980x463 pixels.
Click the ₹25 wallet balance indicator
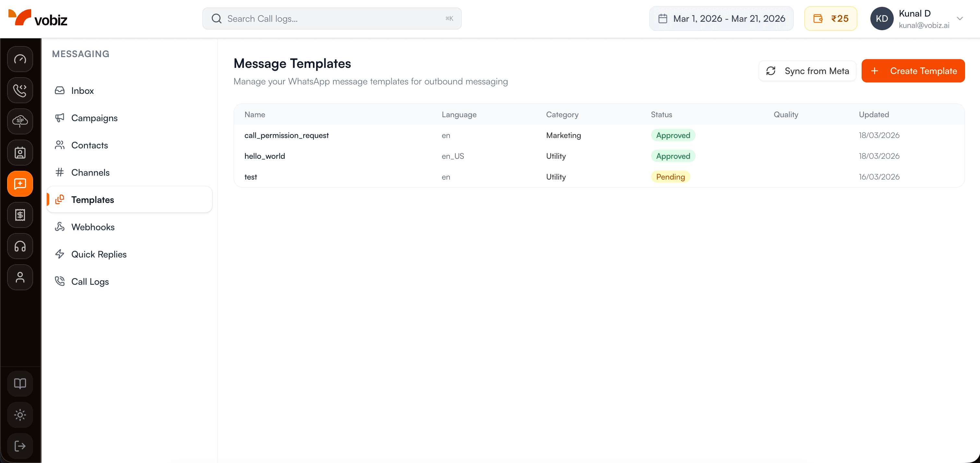point(831,18)
